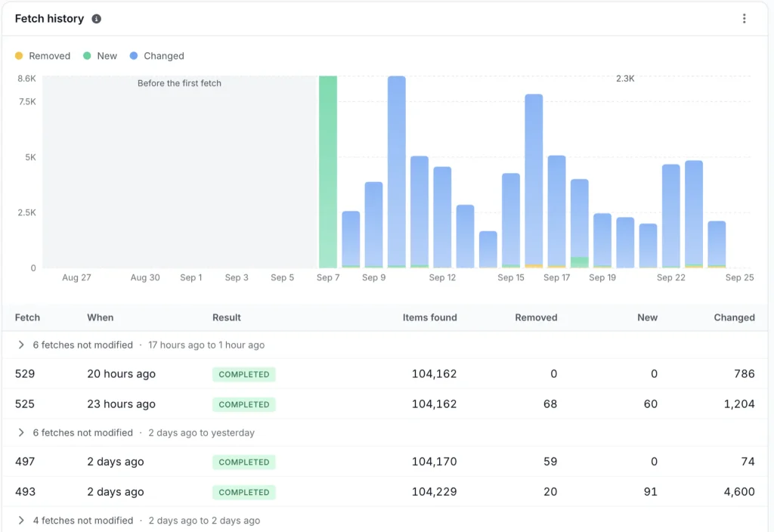Toggle the Changed legend series
774x532 pixels.
(x=157, y=56)
